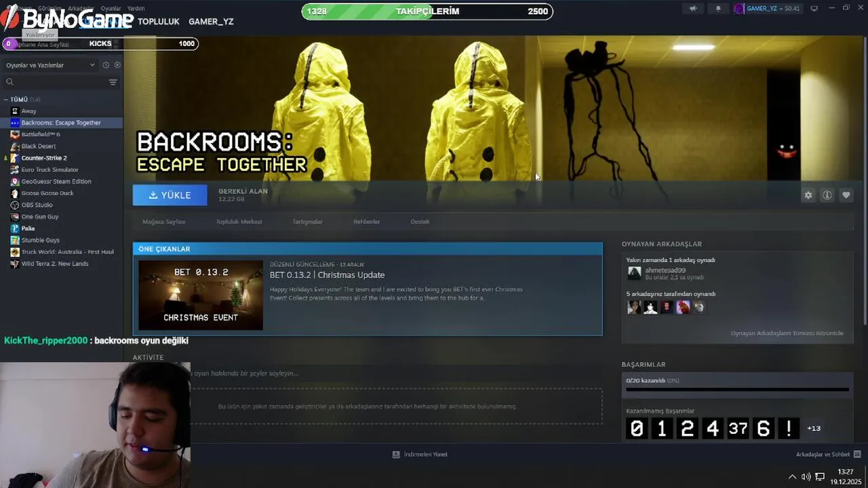Click the GAMER_YZ profile avatar
Screen dimensions: 868x488
tap(739, 9)
